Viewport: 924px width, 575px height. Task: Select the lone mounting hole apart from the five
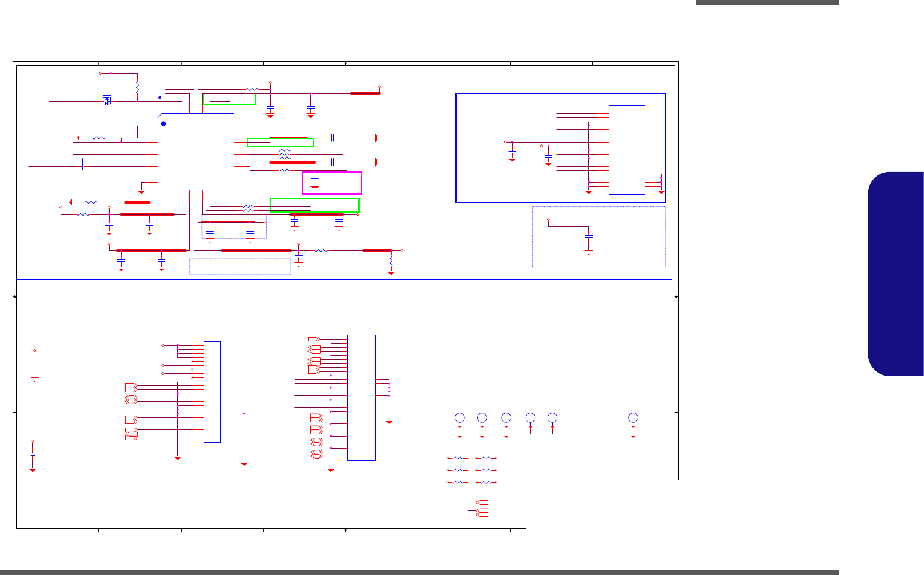633,417
